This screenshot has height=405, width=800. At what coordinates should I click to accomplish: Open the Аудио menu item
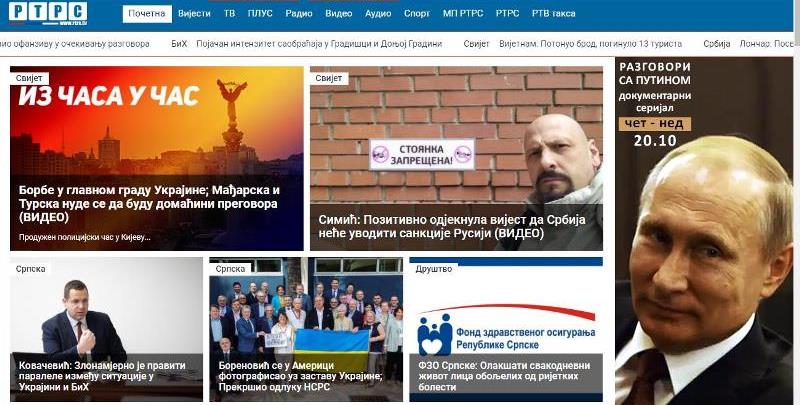click(x=378, y=14)
